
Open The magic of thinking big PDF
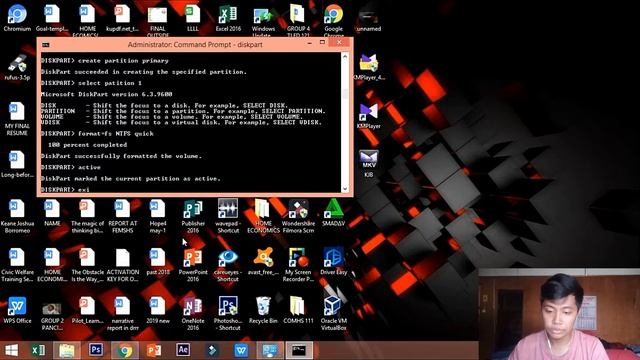(x=87, y=216)
